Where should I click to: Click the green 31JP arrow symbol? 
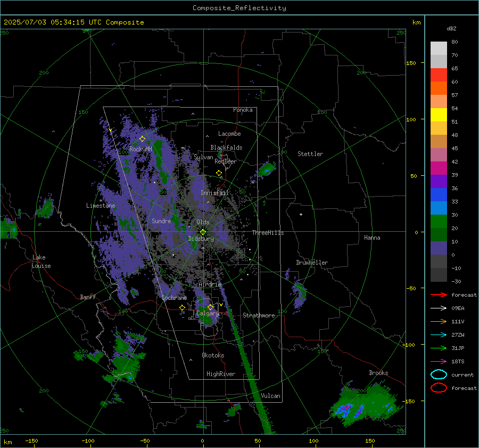[439, 348]
